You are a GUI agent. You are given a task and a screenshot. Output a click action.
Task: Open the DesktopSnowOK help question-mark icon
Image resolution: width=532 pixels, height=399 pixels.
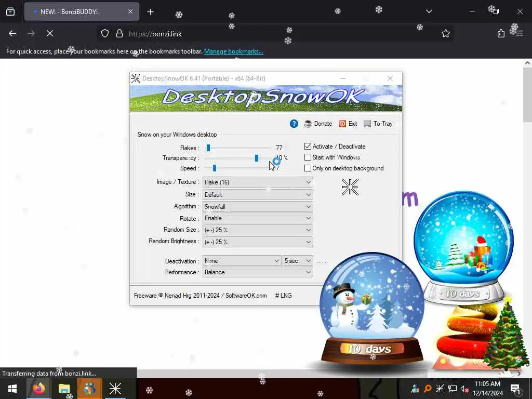click(x=294, y=124)
